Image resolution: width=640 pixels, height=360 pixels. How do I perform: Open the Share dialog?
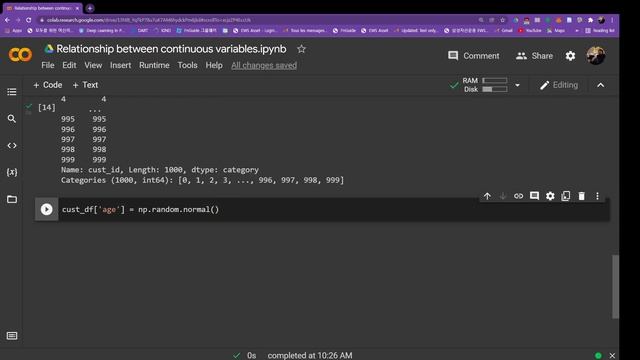click(534, 56)
